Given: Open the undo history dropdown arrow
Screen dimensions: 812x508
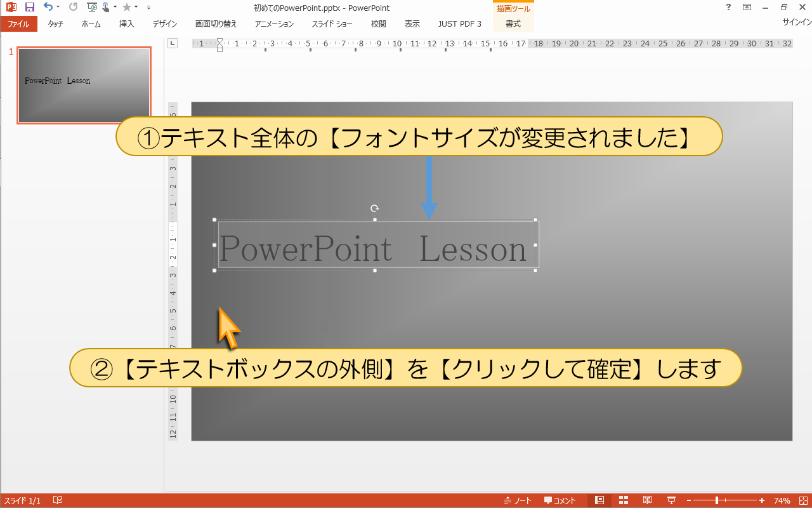Looking at the screenshot, I should (x=58, y=8).
